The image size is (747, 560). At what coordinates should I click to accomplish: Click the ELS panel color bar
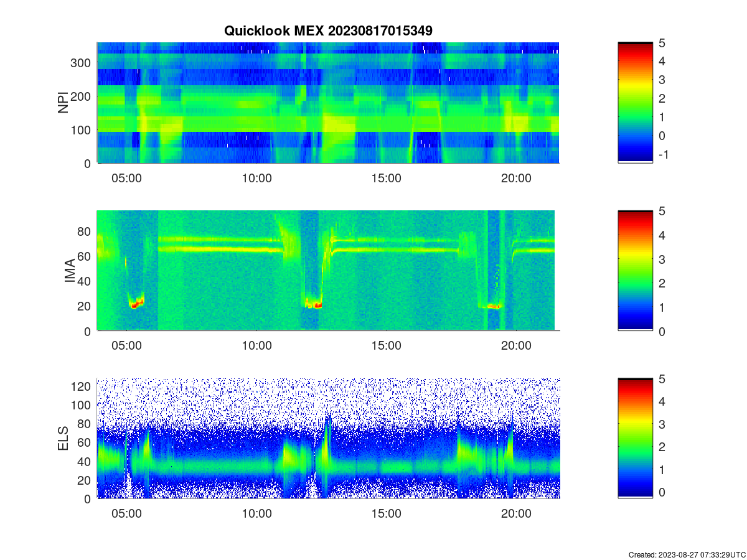point(635,439)
